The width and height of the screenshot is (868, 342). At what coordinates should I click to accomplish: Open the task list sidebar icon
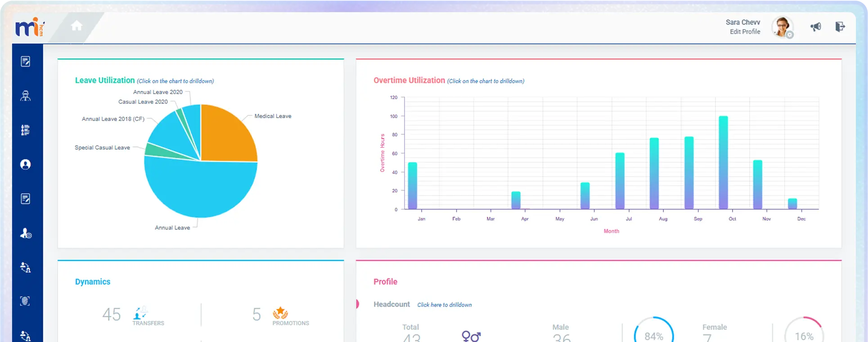coord(26,130)
